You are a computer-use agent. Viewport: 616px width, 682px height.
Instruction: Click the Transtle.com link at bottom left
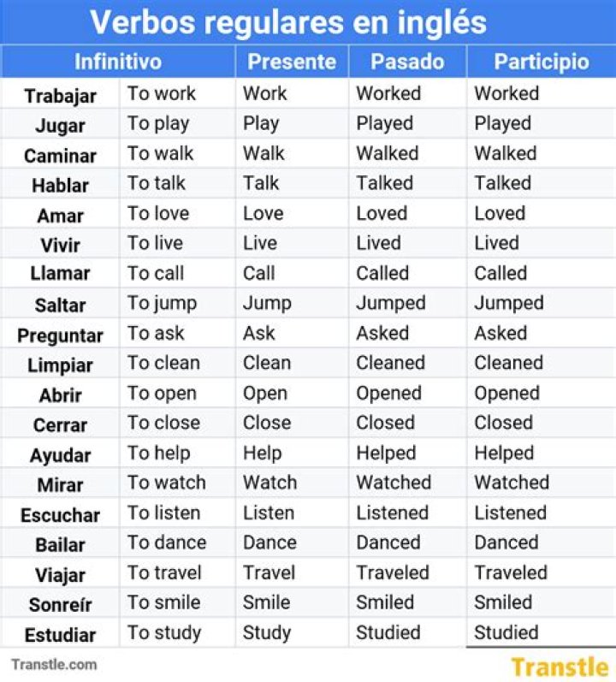click(x=54, y=664)
